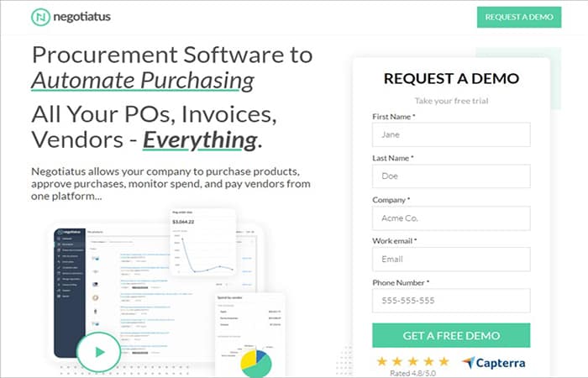This screenshot has width=588, height=378.
Task: Click the first rating star
Action: 381,361
